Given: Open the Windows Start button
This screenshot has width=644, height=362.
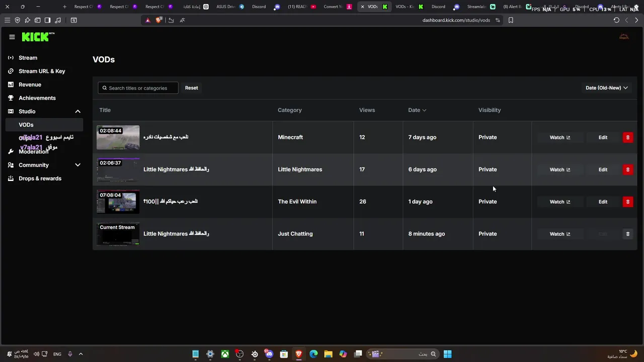Looking at the screenshot, I should 447,354.
